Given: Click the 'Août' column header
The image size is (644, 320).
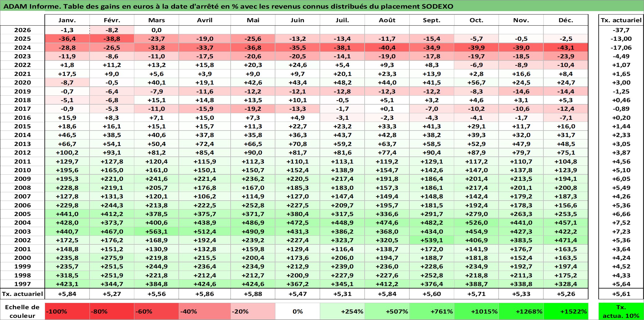Looking at the screenshot, I should [387, 20].
